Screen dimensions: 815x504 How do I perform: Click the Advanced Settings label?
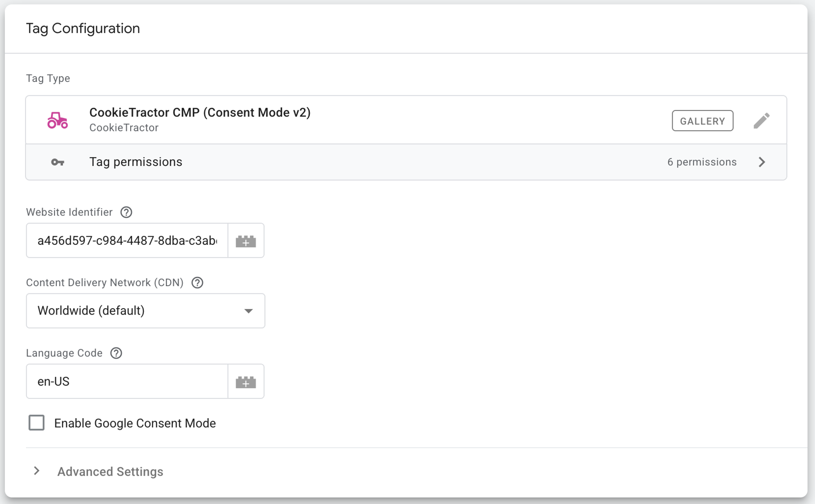110,472
